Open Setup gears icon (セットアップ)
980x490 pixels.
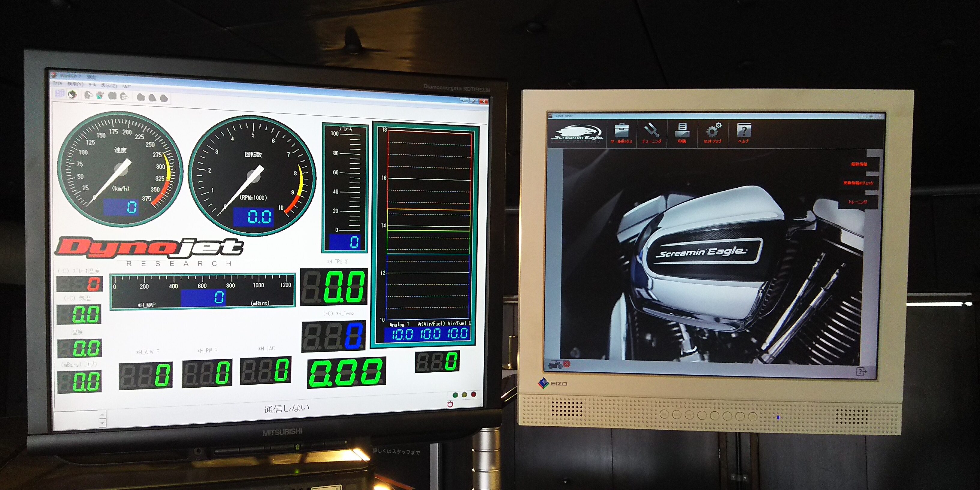(713, 132)
